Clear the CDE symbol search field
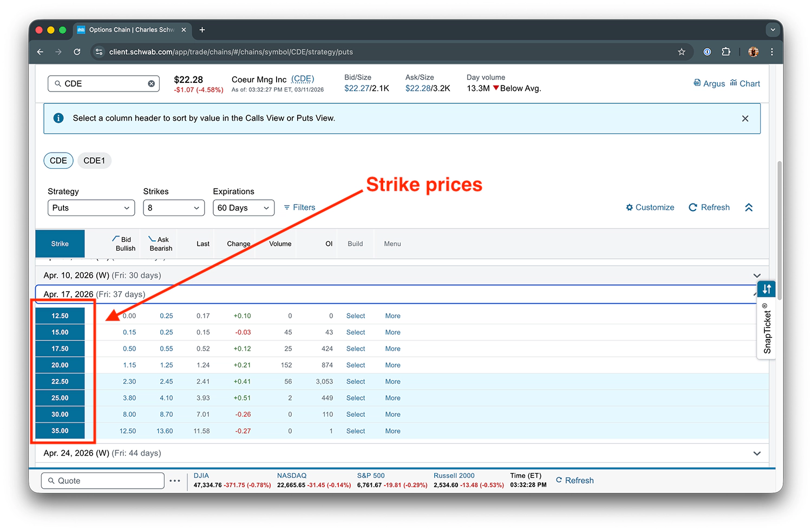This screenshot has height=531, width=812. [152, 83]
